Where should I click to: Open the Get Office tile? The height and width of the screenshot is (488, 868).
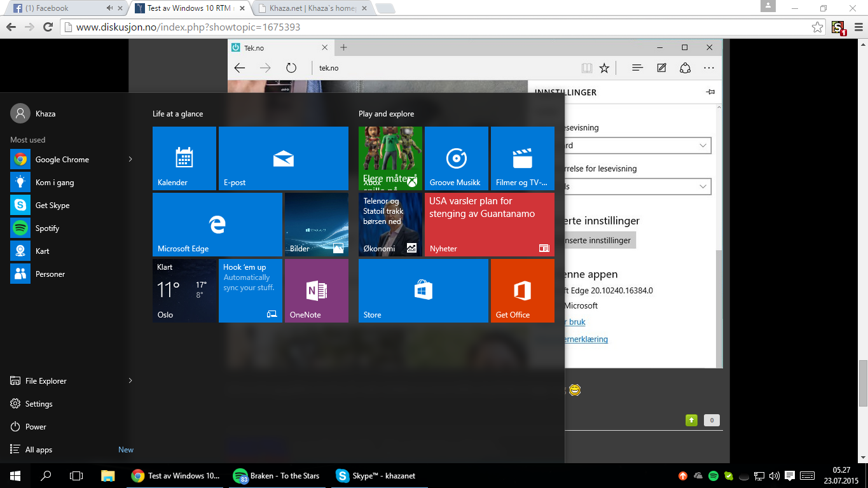(x=523, y=291)
